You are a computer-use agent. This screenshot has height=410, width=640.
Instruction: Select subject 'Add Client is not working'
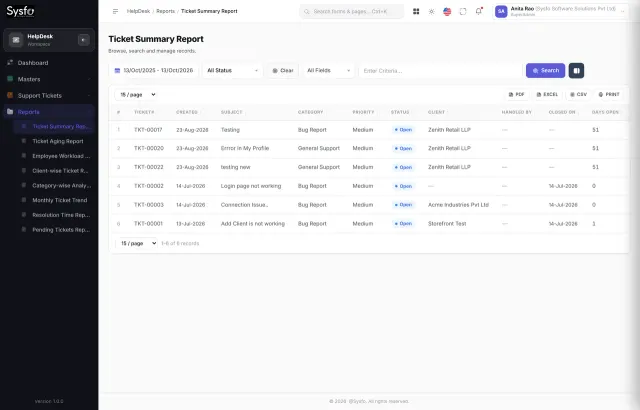pyautogui.click(x=253, y=224)
